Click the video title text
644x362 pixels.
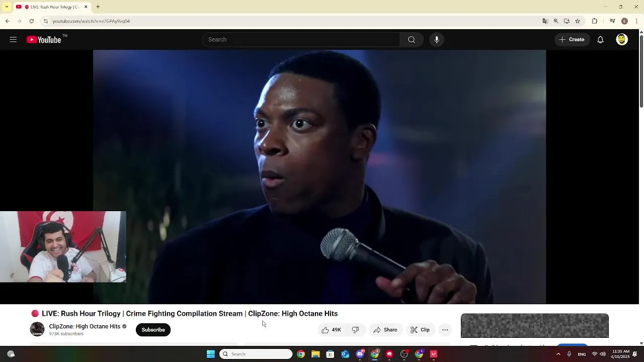pyautogui.click(x=190, y=314)
